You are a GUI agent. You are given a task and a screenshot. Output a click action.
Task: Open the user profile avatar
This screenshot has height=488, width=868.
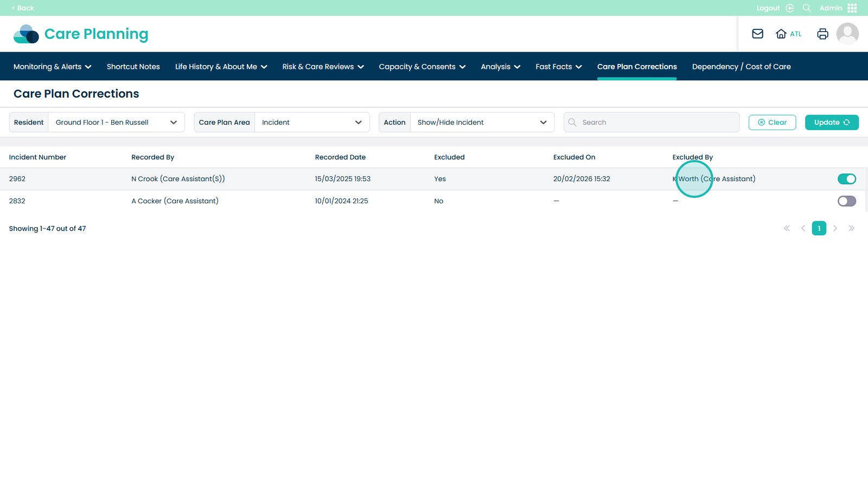(x=847, y=34)
